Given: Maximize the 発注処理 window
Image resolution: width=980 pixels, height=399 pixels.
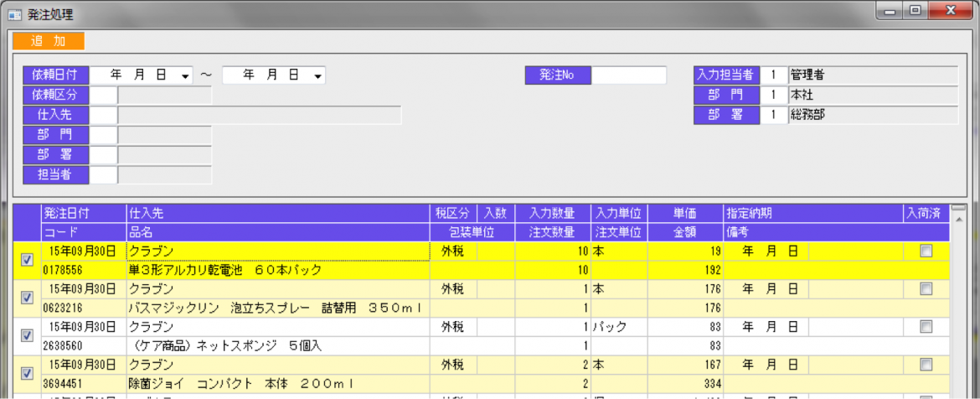Looking at the screenshot, I should click(914, 11).
